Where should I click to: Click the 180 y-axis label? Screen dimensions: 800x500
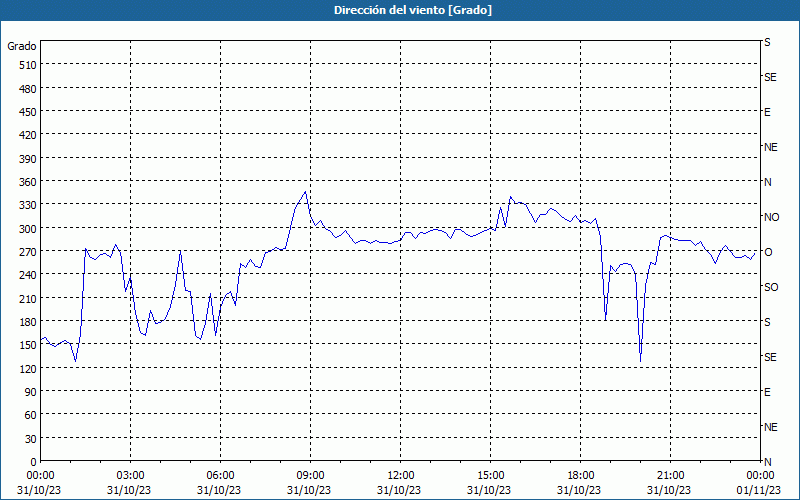[28, 322]
